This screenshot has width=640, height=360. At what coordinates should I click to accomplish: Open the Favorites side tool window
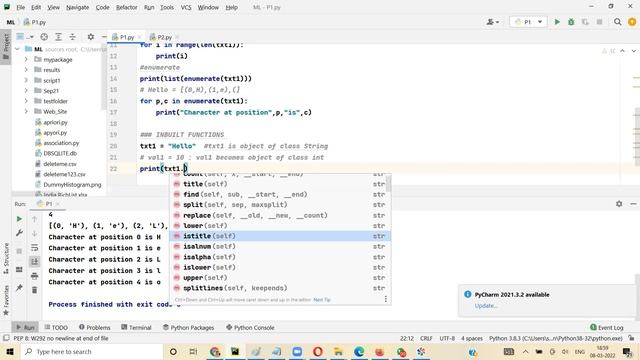6,300
